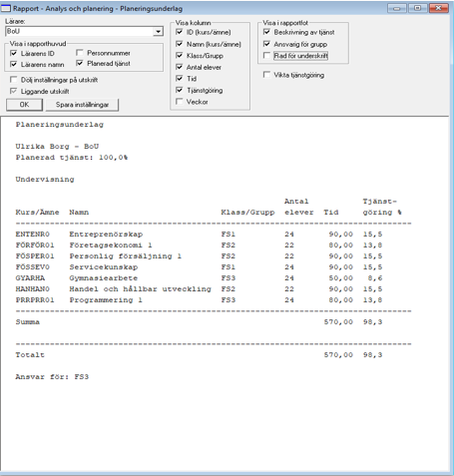Open the Lärare dropdown arrow

click(x=158, y=31)
